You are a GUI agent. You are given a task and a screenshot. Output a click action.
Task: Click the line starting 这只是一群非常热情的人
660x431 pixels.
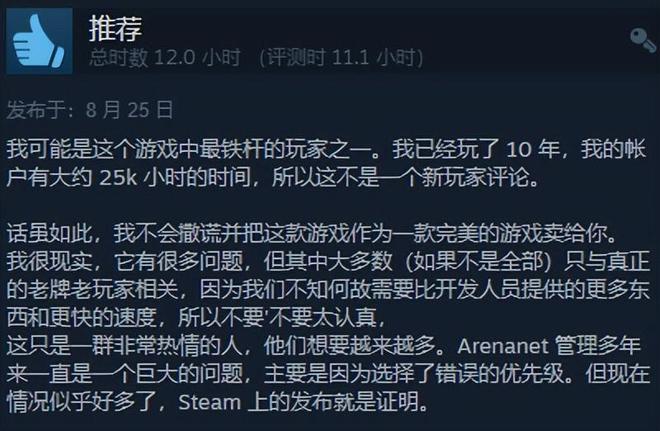[x=323, y=346]
